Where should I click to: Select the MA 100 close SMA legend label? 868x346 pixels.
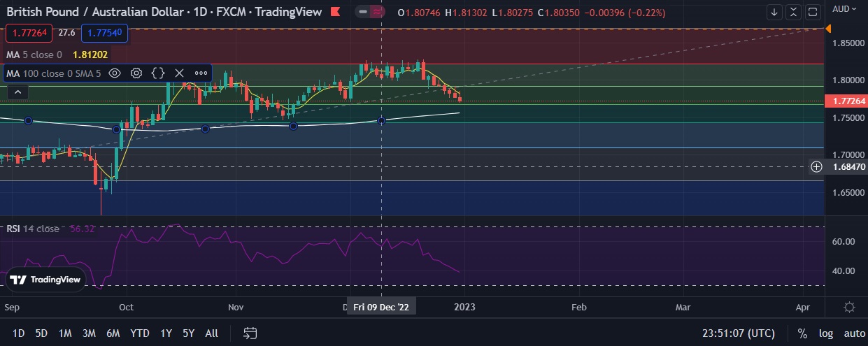pos(54,73)
